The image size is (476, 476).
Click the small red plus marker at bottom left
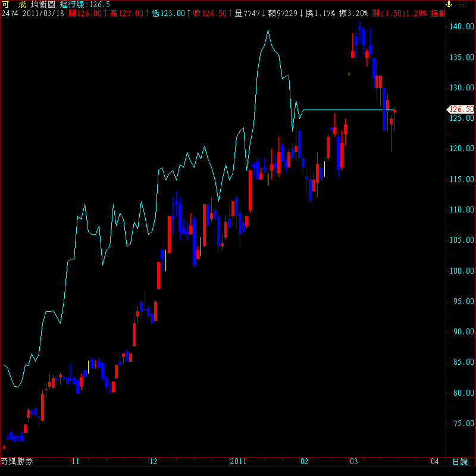(x=4, y=446)
